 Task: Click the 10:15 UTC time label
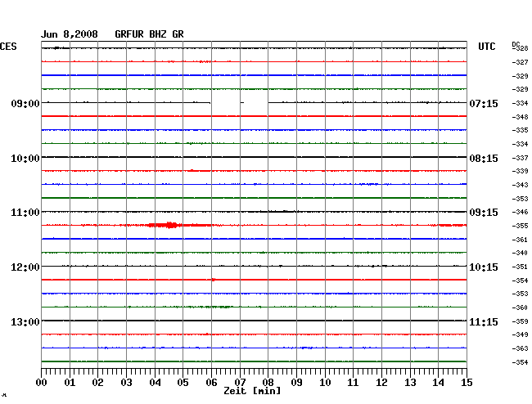[484, 267]
